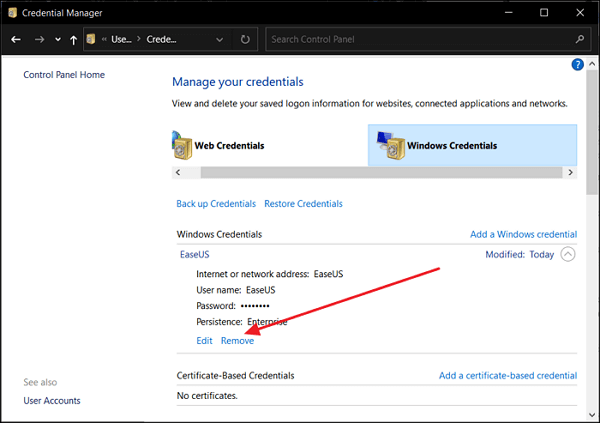Collapse the EaseUS credential entry
This screenshot has width=600, height=423.
(568, 254)
